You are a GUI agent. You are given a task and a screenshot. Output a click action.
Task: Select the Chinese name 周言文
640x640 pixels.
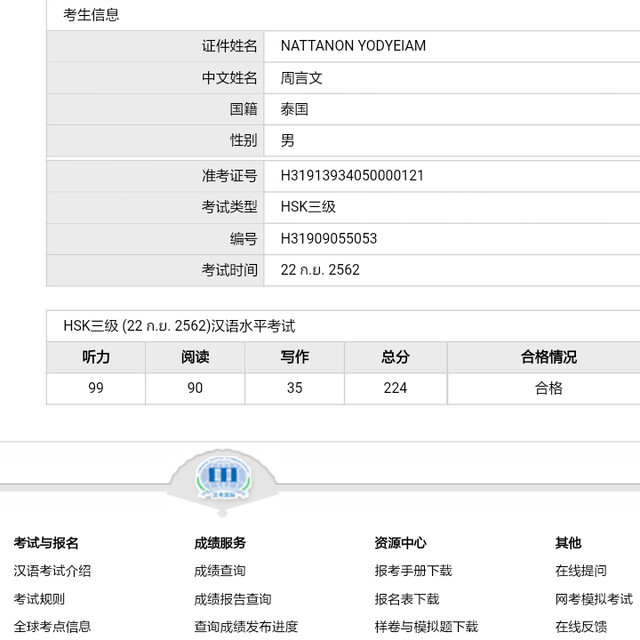pyautogui.click(x=301, y=78)
